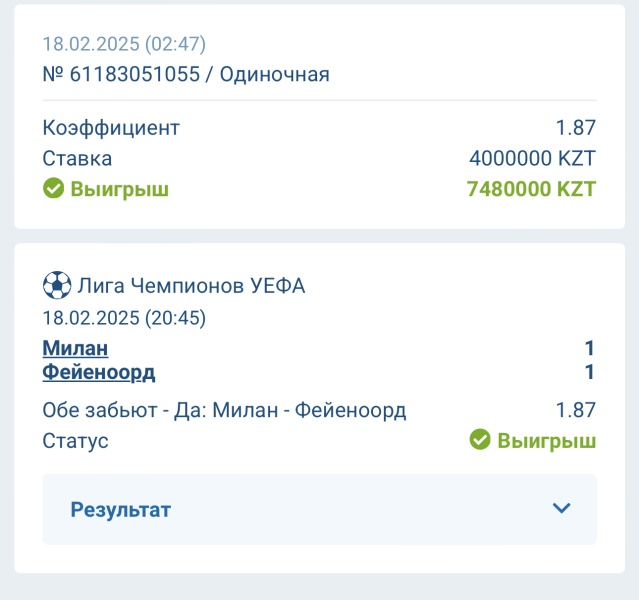639x600 pixels.
Task: Open the Результат collapsible section
Action: (x=320, y=509)
